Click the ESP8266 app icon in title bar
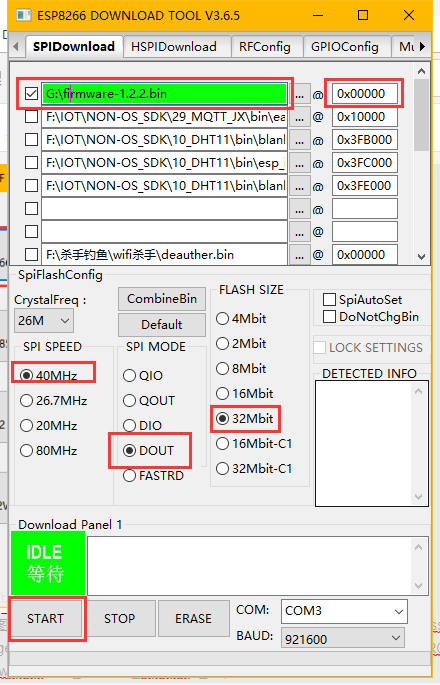This screenshot has height=685, width=440. [x=24, y=15]
